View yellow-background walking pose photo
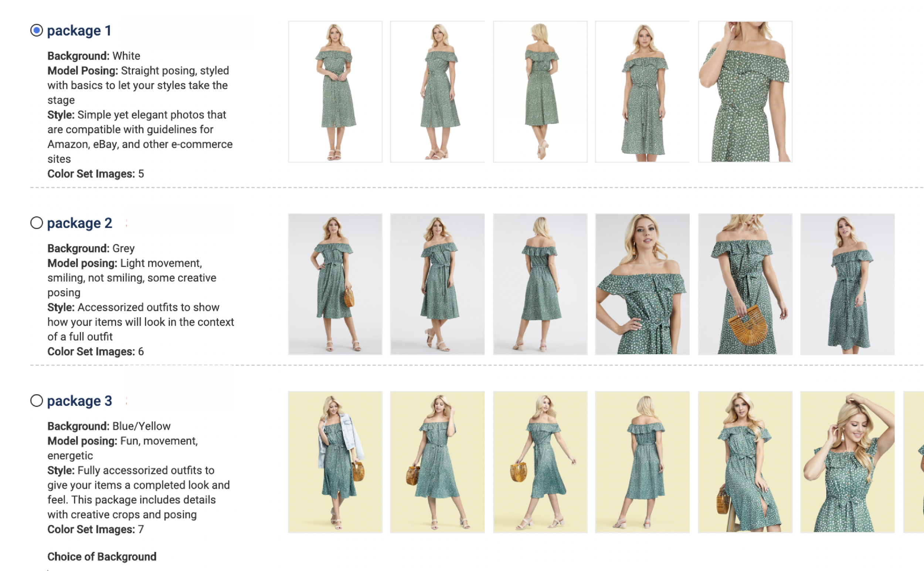 click(x=540, y=462)
